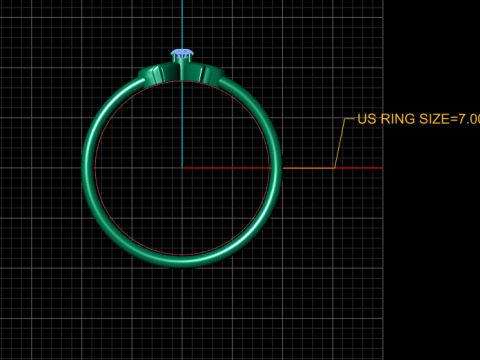This screenshot has height=360, width=480.
Task: Click the US RING SIZE=7.00 annotation
Action: [x=419, y=119]
